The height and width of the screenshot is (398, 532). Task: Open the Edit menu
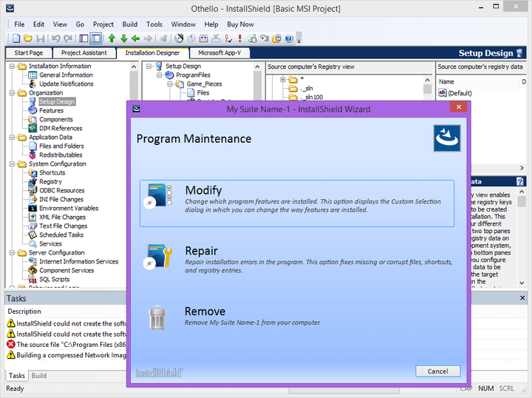click(38, 24)
